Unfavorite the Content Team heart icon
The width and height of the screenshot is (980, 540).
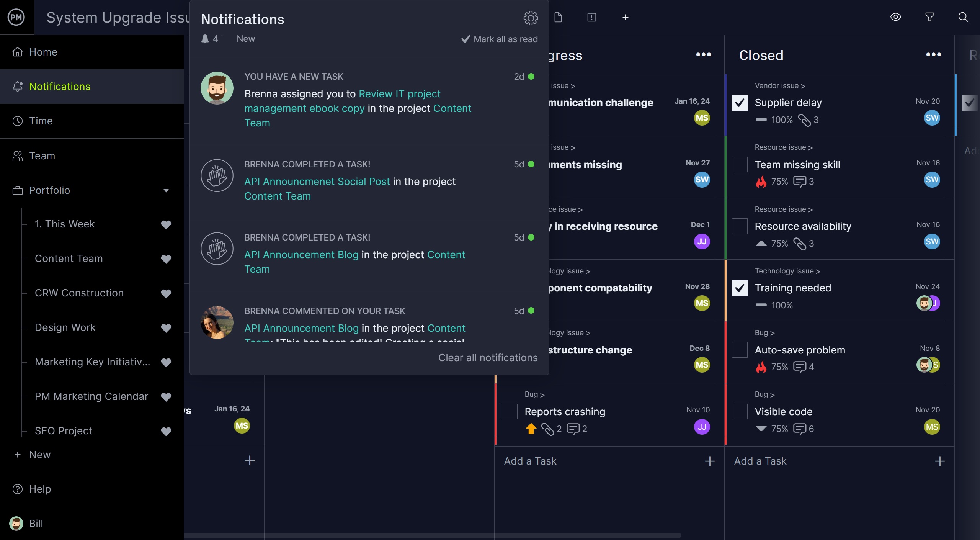[166, 259]
